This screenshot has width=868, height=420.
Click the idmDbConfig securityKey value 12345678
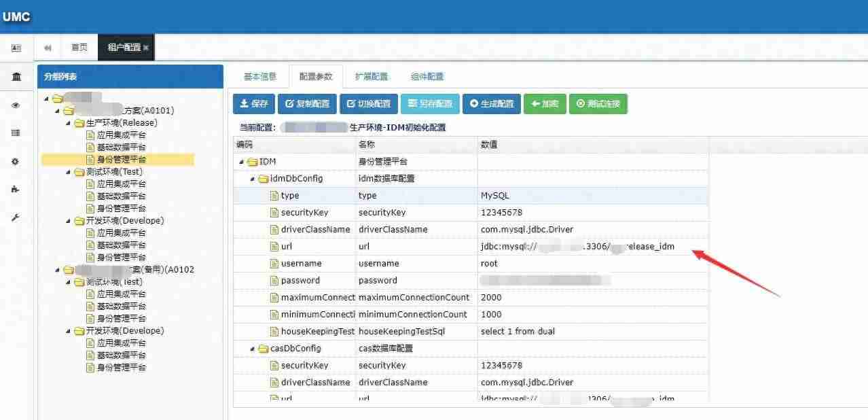593,213
